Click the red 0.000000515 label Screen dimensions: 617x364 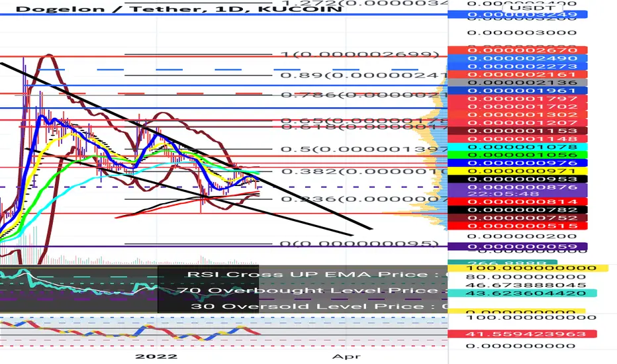(x=518, y=226)
